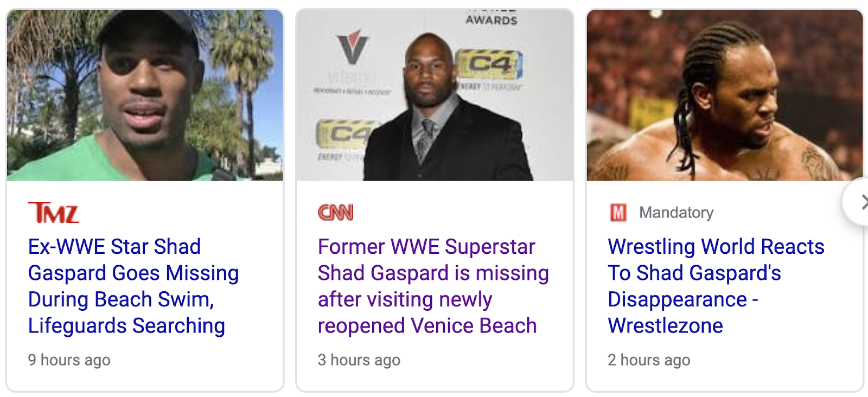Open Wrestling World Reacts Wrestlezone headline
Screen dimensions: 868x397
point(716,286)
